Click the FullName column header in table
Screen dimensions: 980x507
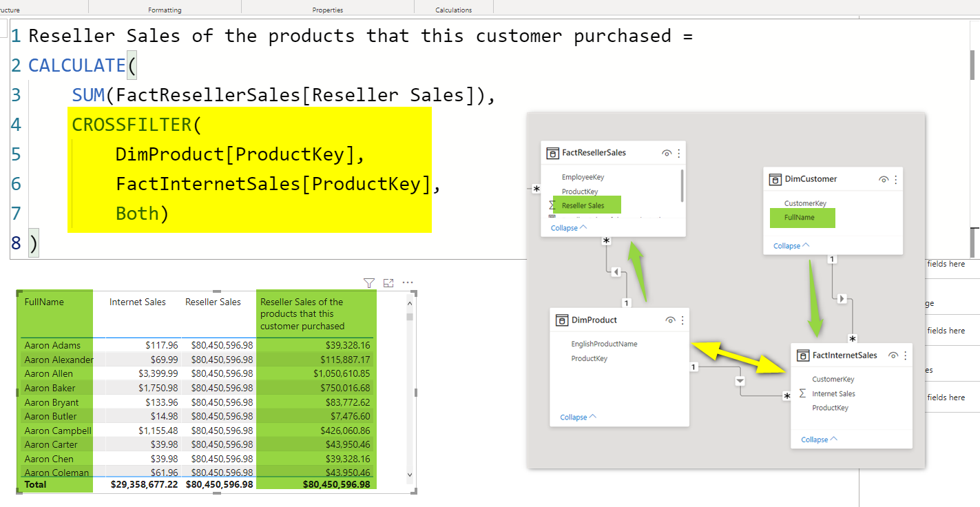tap(44, 302)
